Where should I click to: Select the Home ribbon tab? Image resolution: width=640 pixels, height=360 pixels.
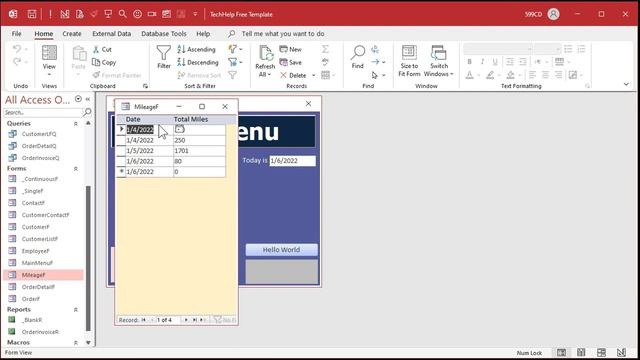(43, 33)
